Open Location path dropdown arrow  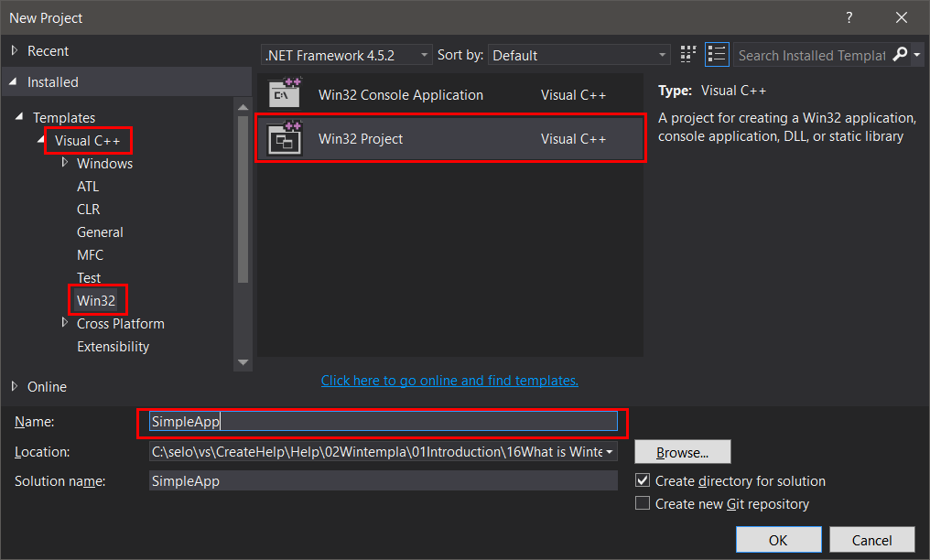point(609,451)
